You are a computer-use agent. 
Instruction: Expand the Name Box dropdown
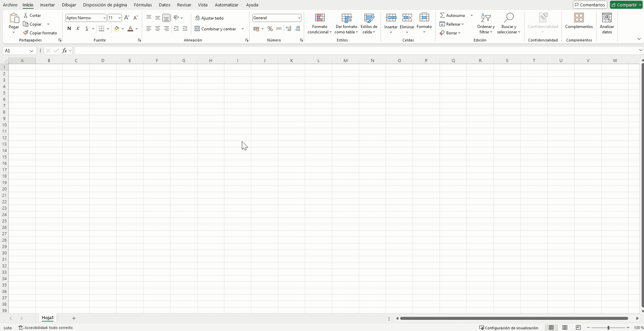(32, 51)
